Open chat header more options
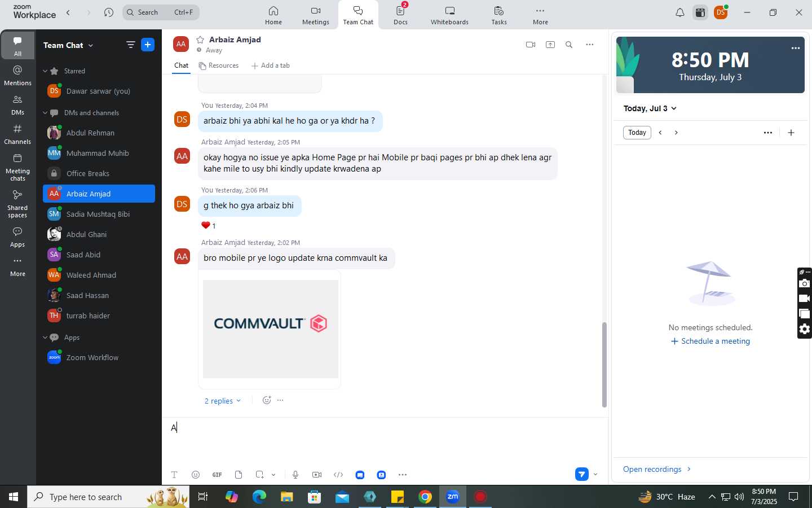Image resolution: width=812 pixels, height=508 pixels. pos(590,45)
